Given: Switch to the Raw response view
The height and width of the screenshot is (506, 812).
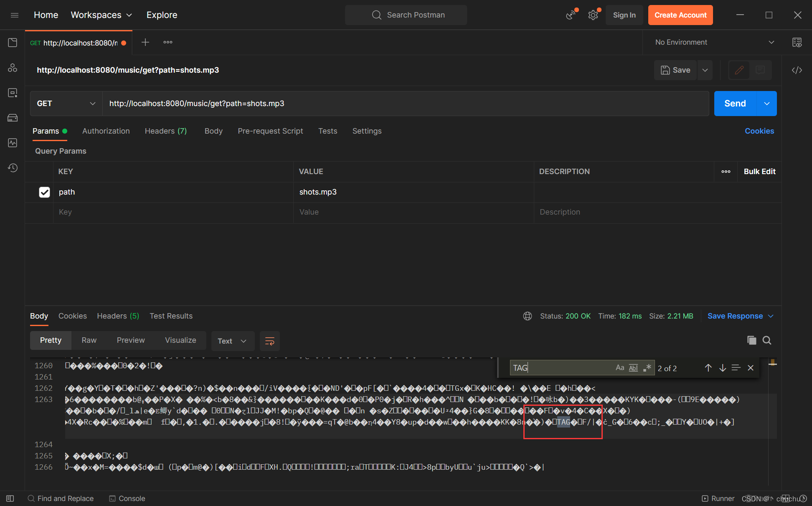Looking at the screenshot, I should (89, 340).
